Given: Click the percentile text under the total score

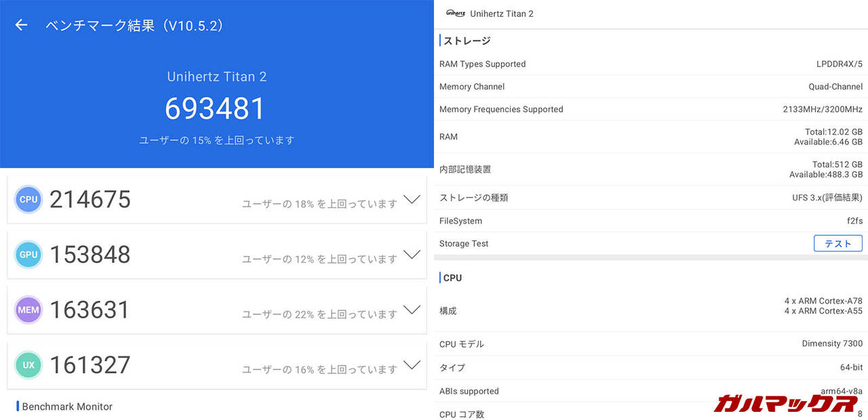Looking at the screenshot, I should pyautogui.click(x=216, y=140).
